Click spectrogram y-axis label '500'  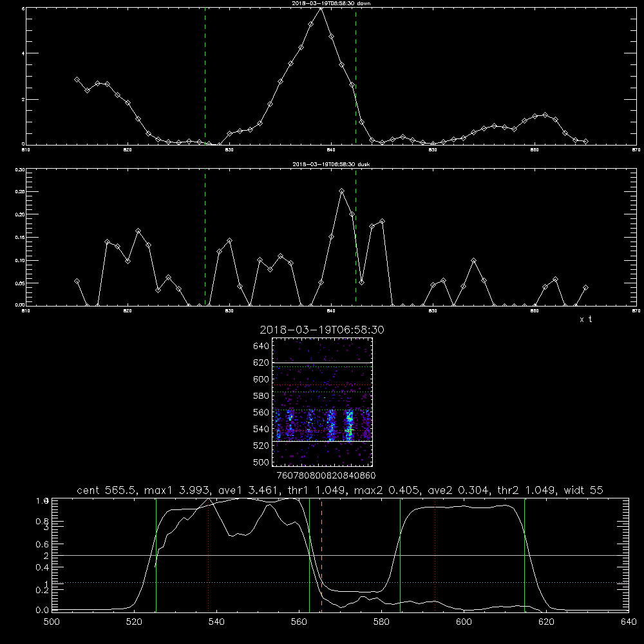[261, 462]
